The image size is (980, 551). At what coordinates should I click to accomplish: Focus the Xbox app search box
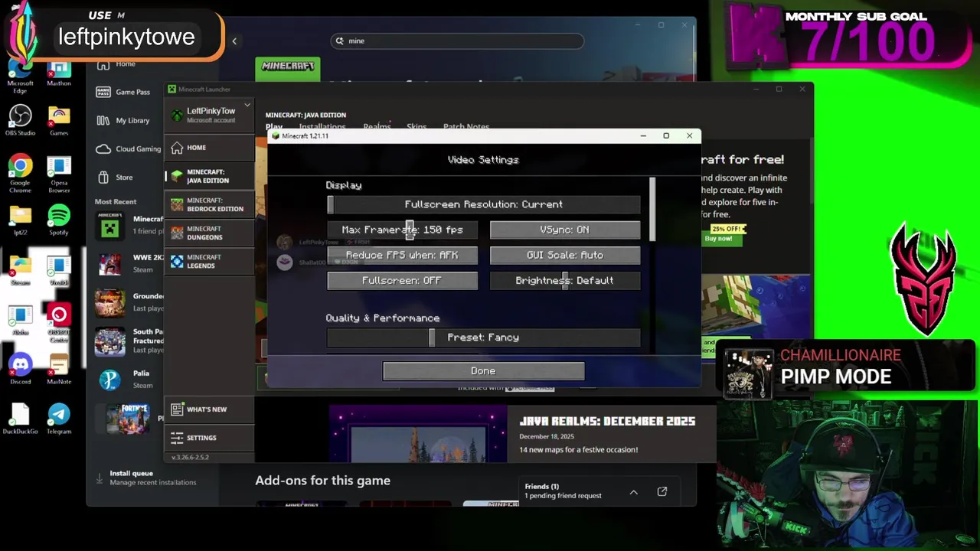457,41
